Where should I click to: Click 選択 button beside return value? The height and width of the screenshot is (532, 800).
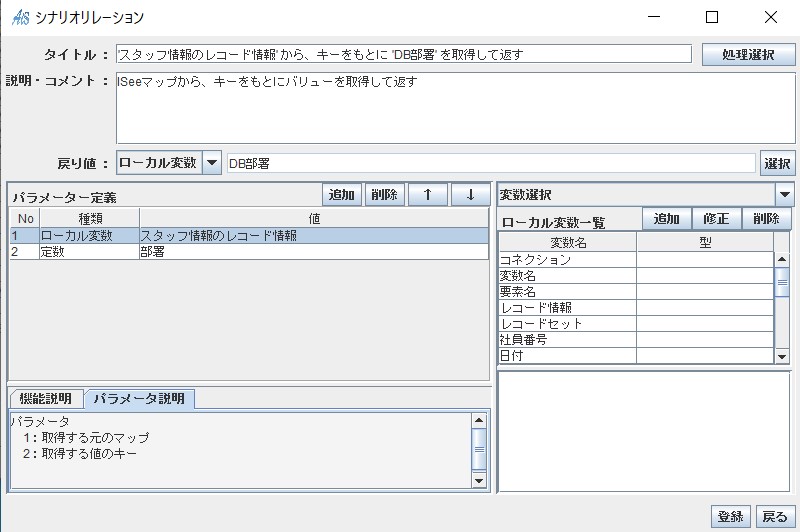click(778, 163)
